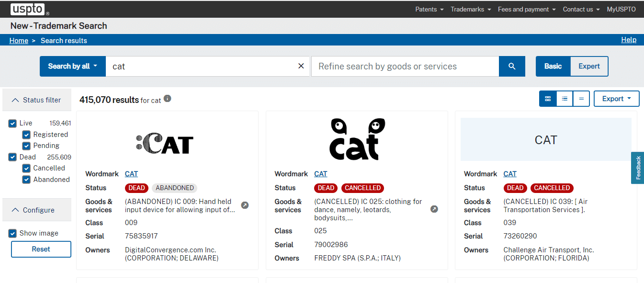This screenshot has width=644, height=283.
Task: Switch to list view layout icon
Action: coord(565,99)
